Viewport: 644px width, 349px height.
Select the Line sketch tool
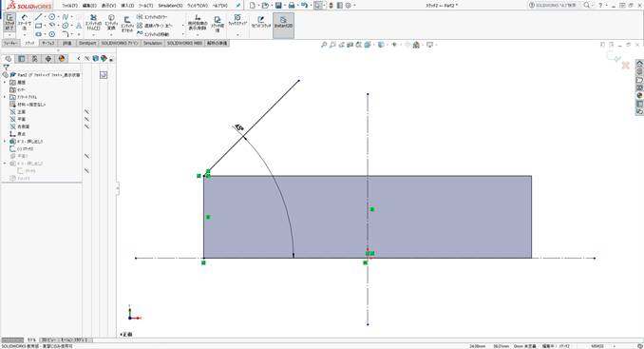point(38,17)
